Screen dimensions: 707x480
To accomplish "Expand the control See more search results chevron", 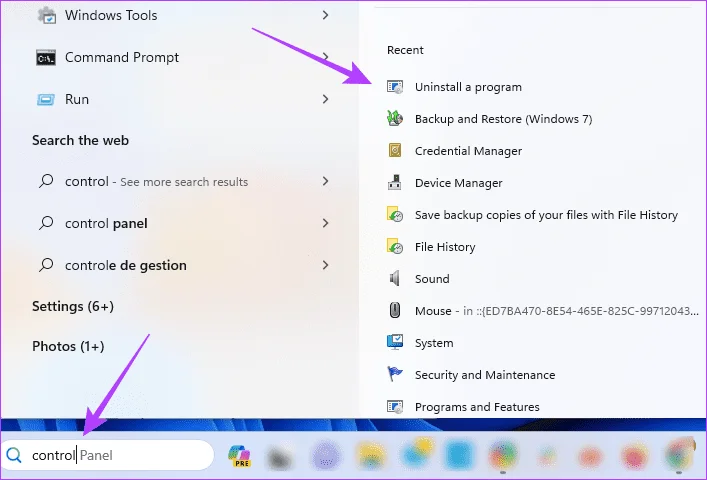I will click(326, 181).
